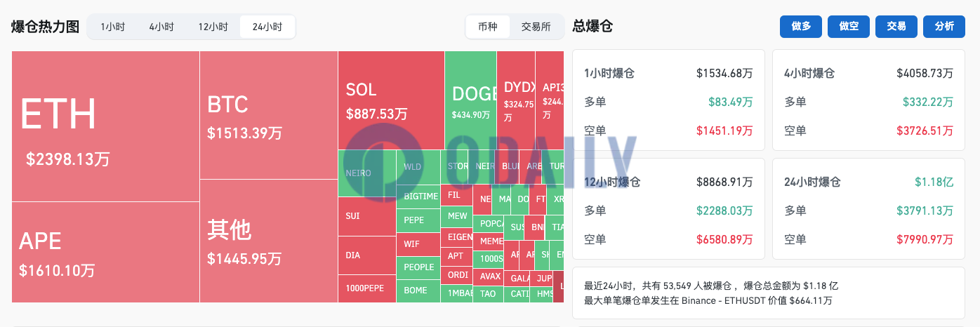
Task: Select the BTC heatmap block
Action: coord(268,116)
